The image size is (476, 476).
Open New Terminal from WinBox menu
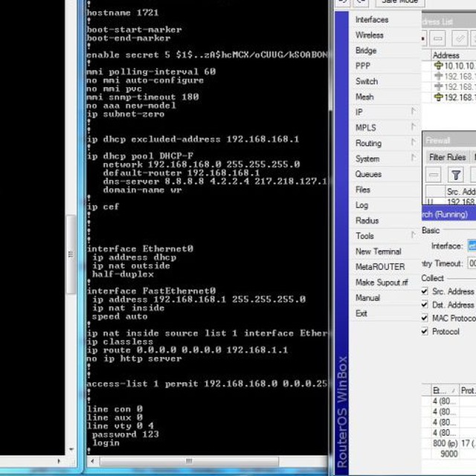coord(379,251)
